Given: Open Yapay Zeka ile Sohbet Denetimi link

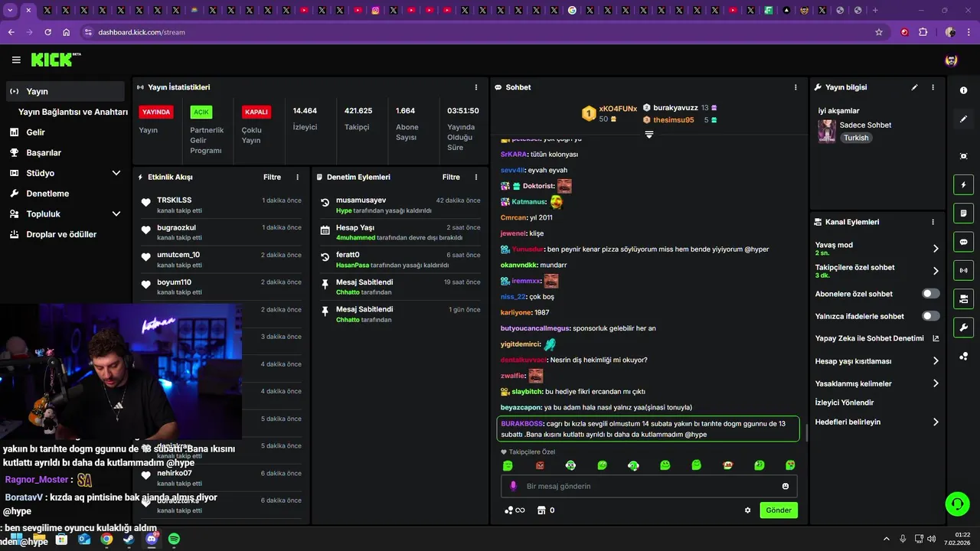Looking at the screenshot, I should (x=877, y=338).
